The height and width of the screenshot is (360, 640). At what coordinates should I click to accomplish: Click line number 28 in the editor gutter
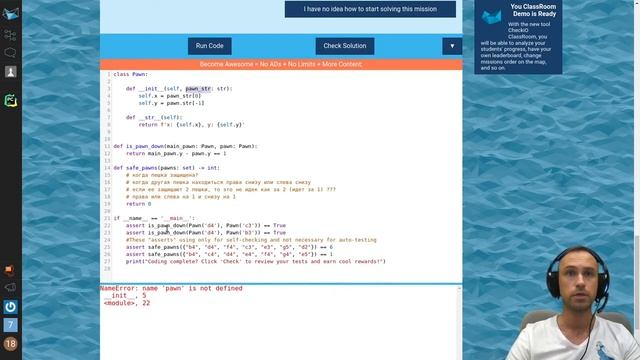(107, 269)
